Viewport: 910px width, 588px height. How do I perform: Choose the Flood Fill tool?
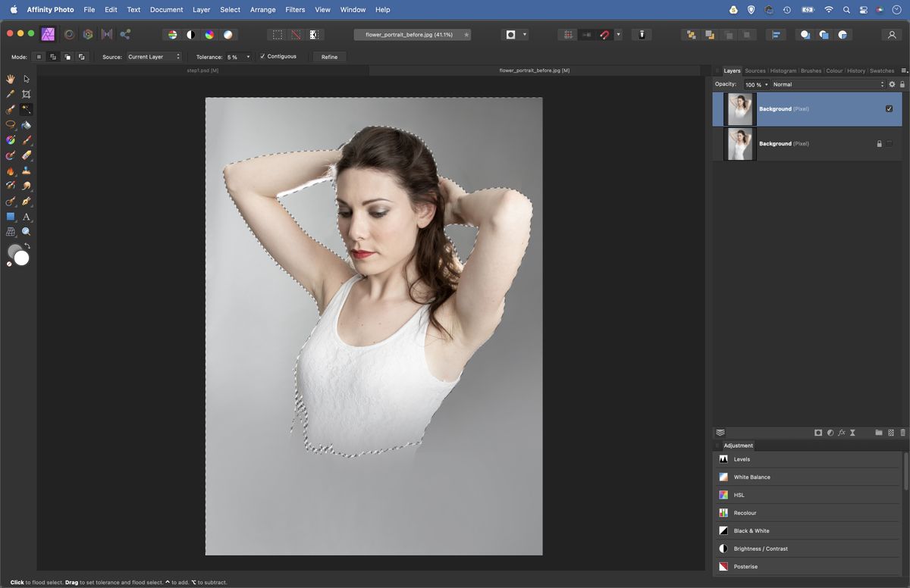26,124
